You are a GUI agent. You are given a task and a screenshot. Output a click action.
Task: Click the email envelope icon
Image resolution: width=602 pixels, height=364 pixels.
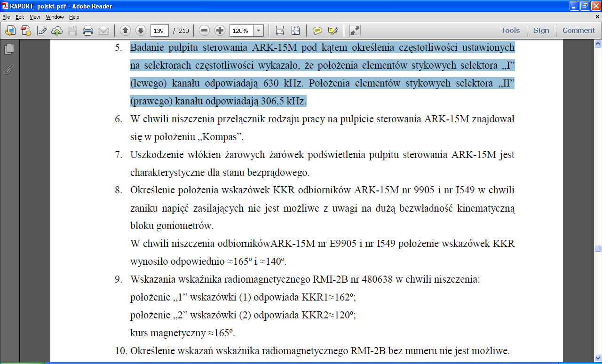103,31
